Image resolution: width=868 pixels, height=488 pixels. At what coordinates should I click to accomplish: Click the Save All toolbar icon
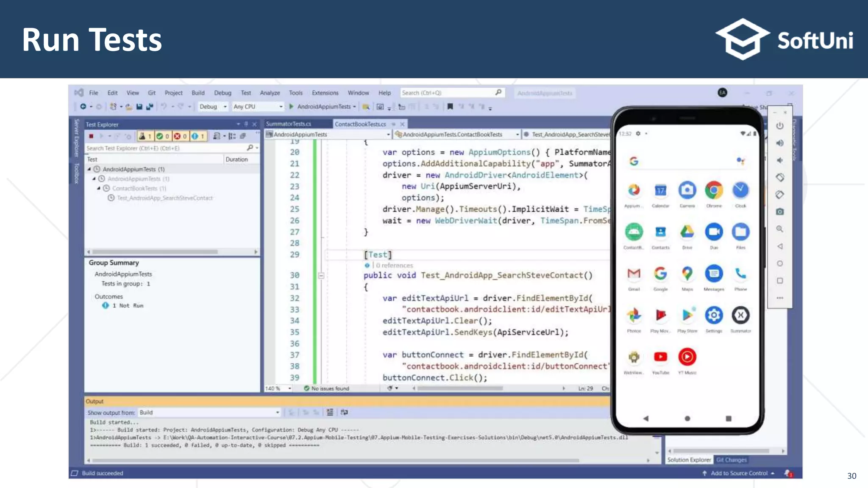[149, 107]
